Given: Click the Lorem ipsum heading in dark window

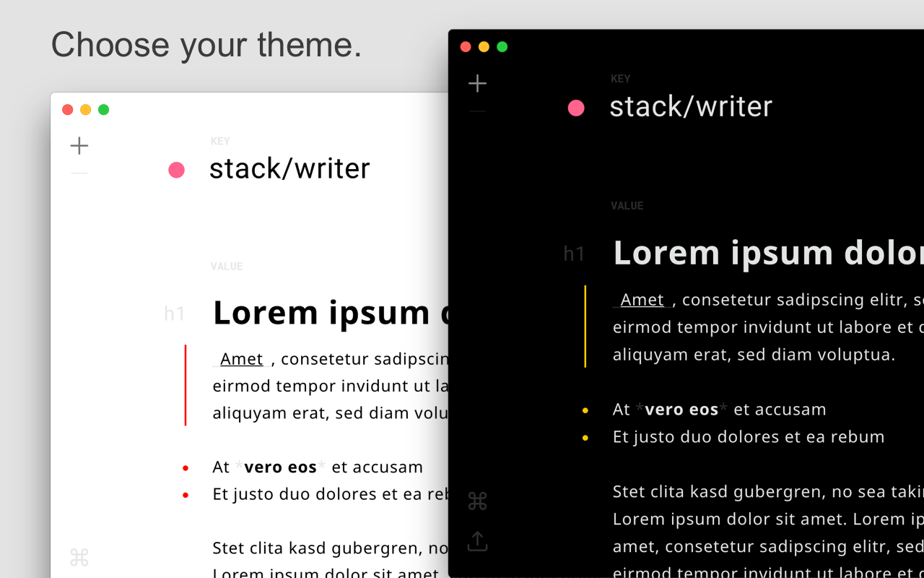Looking at the screenshot, I should pos(768,254).
